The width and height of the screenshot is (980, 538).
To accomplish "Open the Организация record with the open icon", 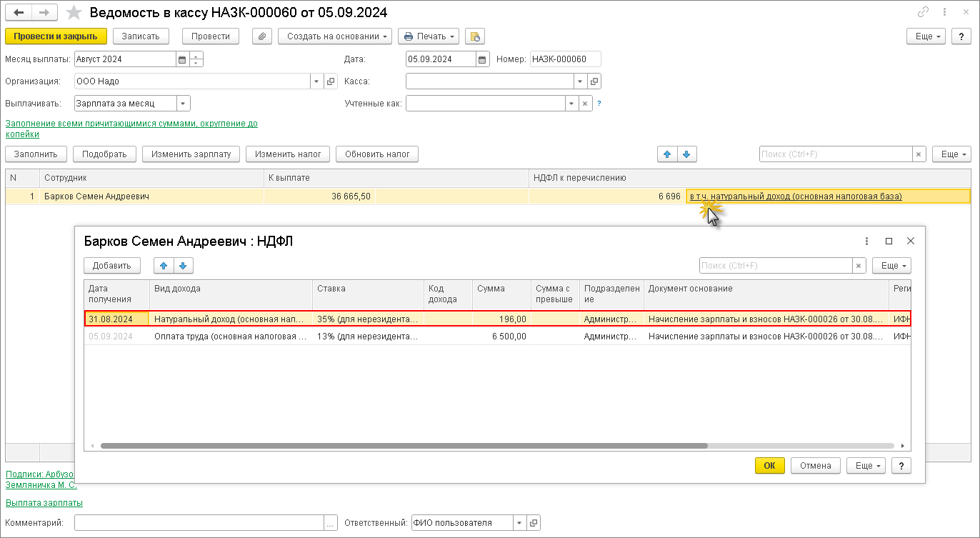I will tap(331, 81).
